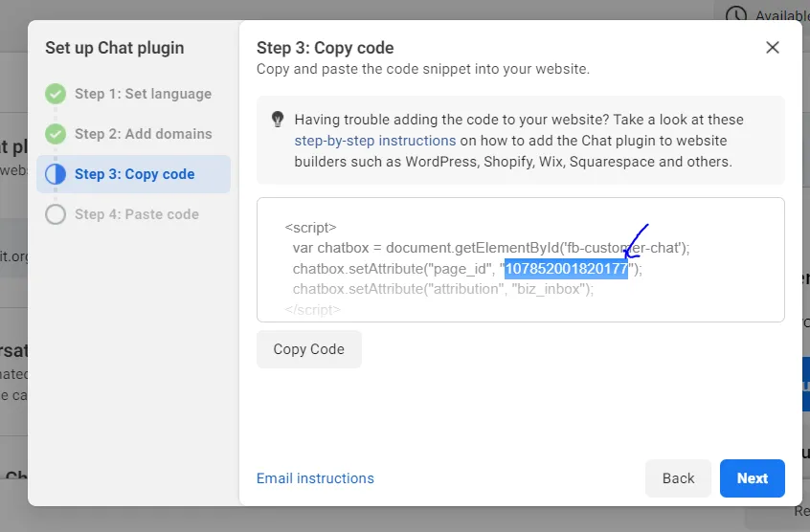Close the Copy code dialog
810x532 pixels.
[773, 48]
